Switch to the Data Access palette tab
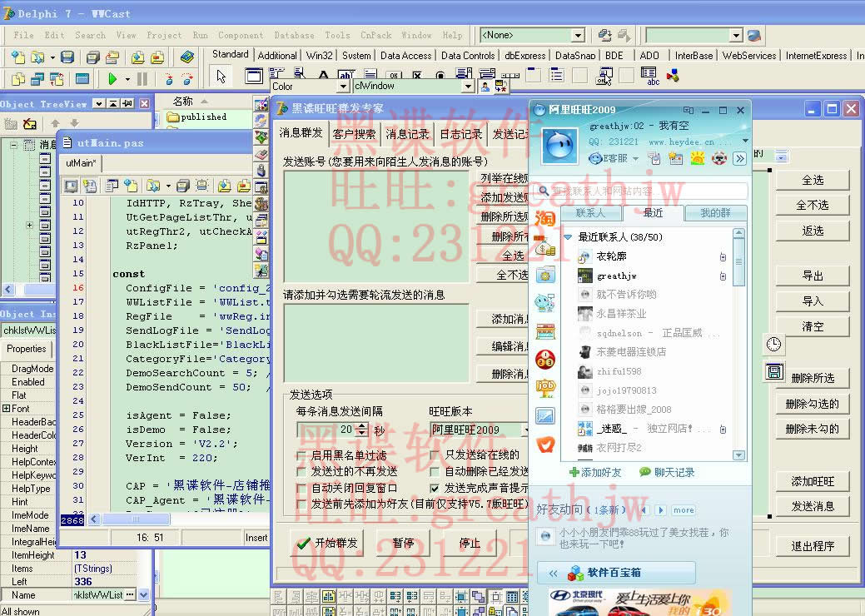The image size is (865, 616). click(x=405, y=55)
